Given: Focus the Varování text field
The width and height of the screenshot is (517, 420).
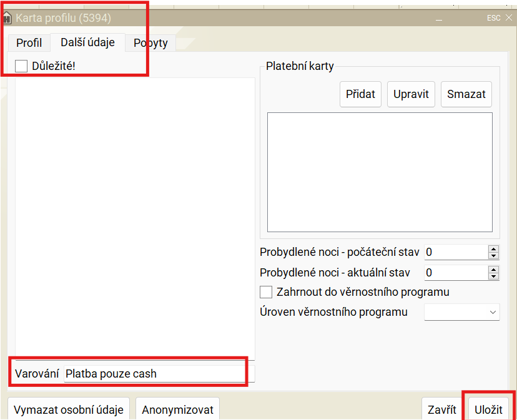Looking at the screenshot, I should [155, 374].
